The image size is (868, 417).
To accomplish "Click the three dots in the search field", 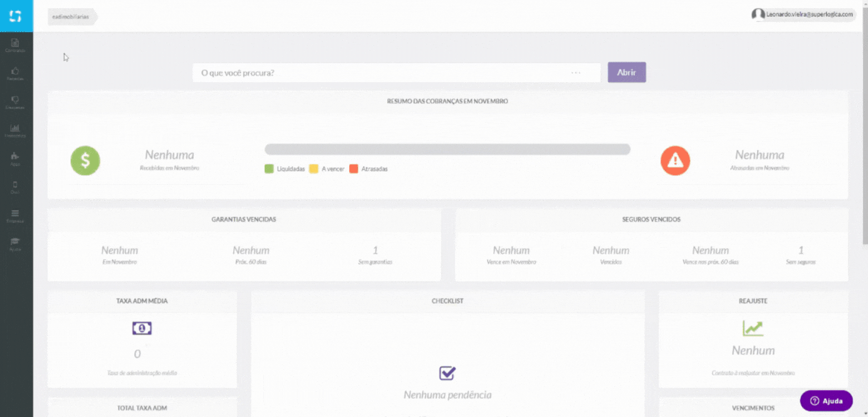I will (x=576, y=73).
